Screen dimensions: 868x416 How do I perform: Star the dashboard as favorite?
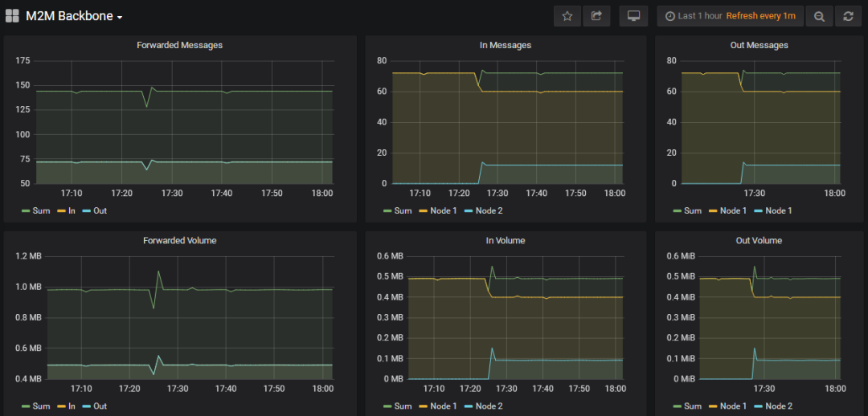tap(567, 16)
